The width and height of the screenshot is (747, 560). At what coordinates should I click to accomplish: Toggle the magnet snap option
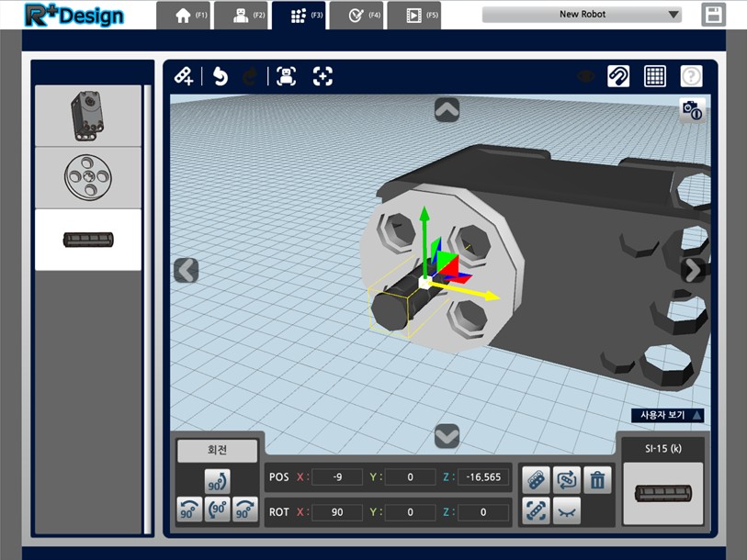coord(618,76)
